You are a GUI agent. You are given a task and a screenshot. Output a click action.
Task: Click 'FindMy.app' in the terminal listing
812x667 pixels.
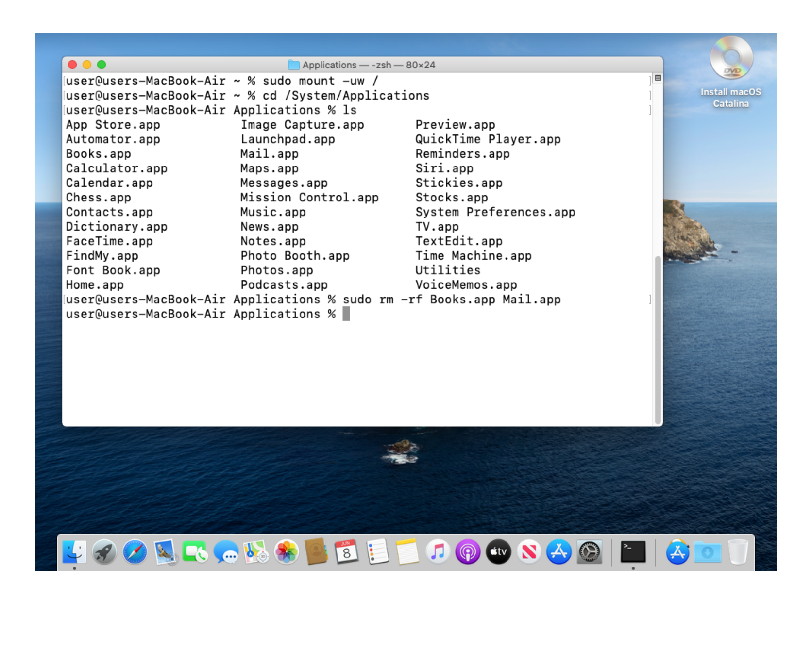point(102,256)
